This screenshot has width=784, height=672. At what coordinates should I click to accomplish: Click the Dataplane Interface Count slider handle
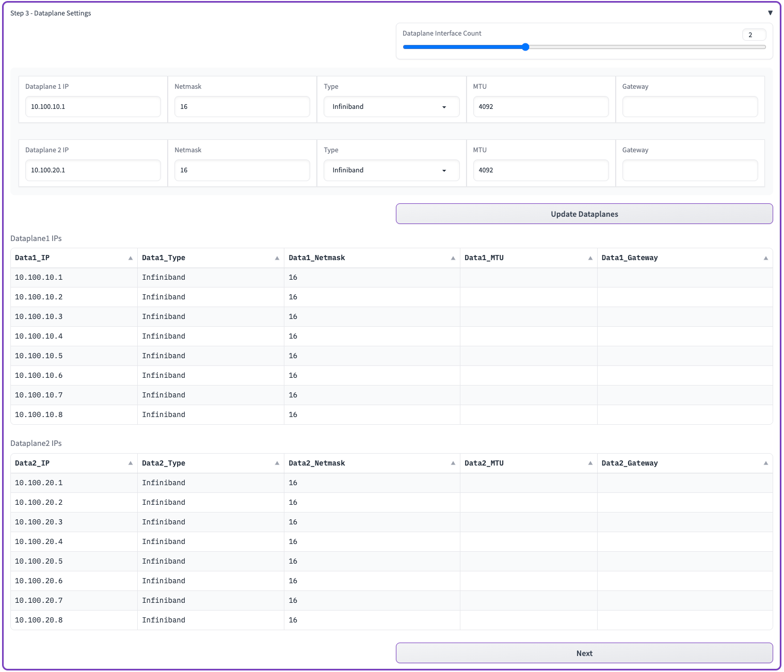[x=525, y=47]
